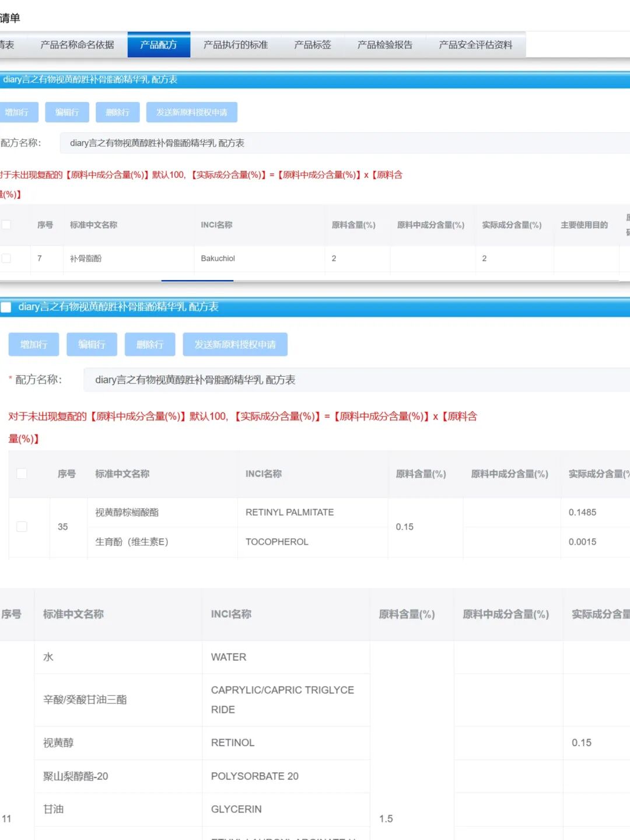
Task: Select the 辛酸/癸酸甘油三酯 cell
Action: pyautogui.click(x=118, y=700)
